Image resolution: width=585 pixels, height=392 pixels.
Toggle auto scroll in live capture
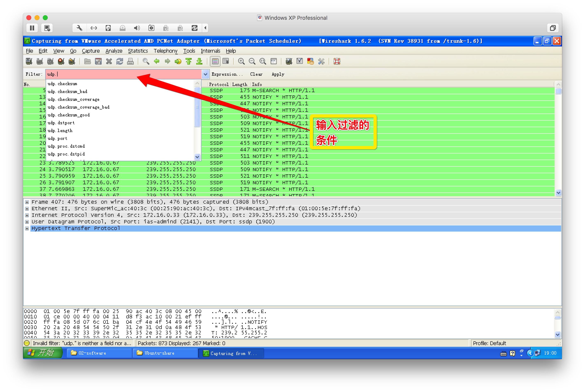(226, 61)
